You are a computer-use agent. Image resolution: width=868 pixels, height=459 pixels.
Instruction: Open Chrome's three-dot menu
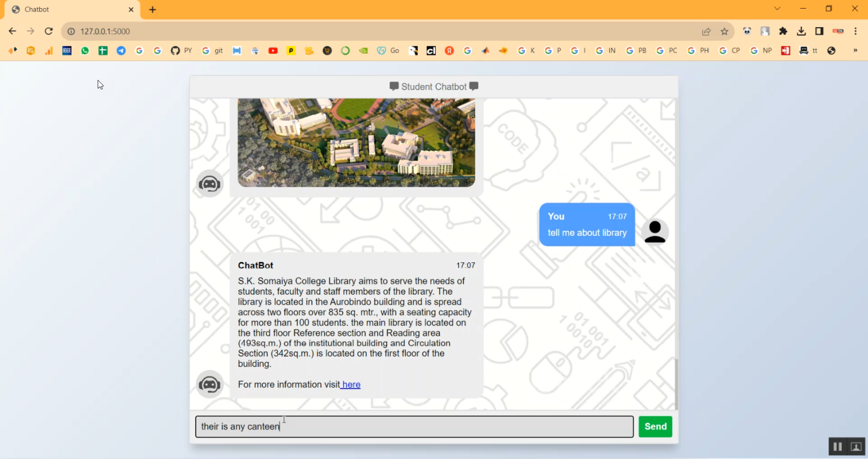pyautogui.click(x=855, y=31)
